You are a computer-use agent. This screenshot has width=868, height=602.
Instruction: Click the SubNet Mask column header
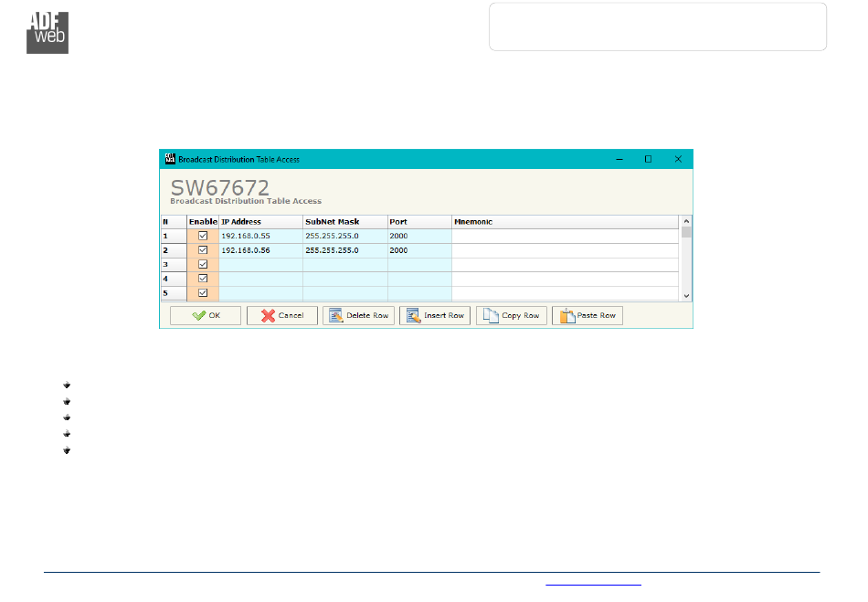pos(345,222)
